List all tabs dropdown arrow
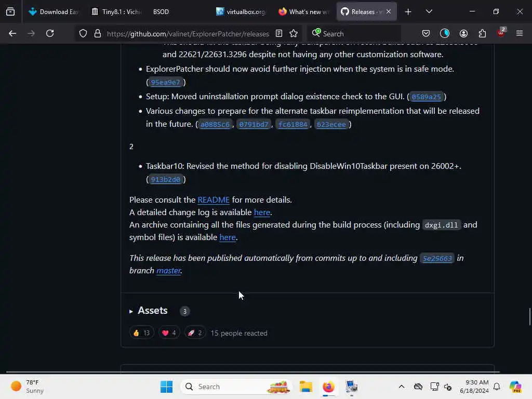532x399 pixels. 429,11
